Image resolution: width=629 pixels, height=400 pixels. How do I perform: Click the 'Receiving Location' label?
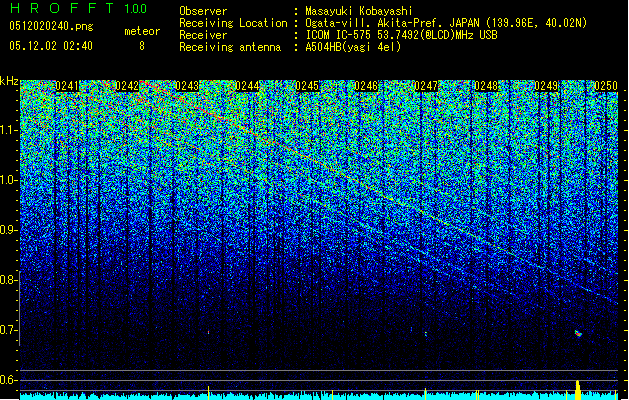tap(233, 23)
